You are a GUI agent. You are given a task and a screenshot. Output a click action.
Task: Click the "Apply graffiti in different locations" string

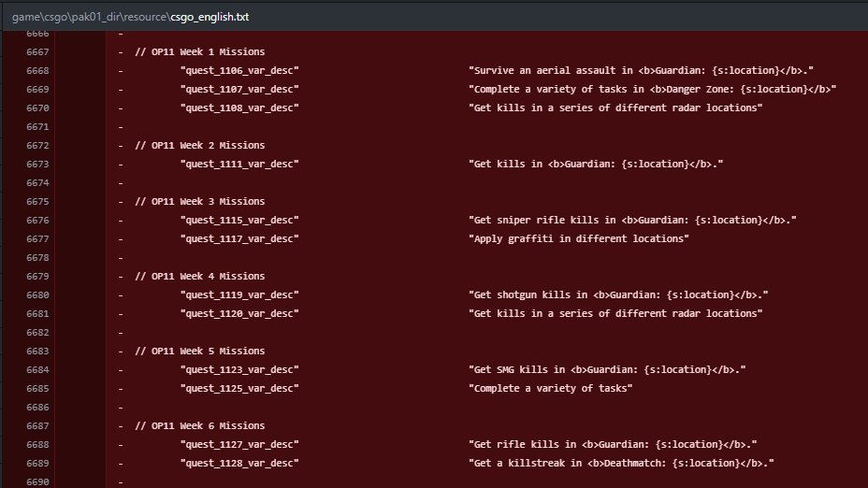tap(578, 238)
